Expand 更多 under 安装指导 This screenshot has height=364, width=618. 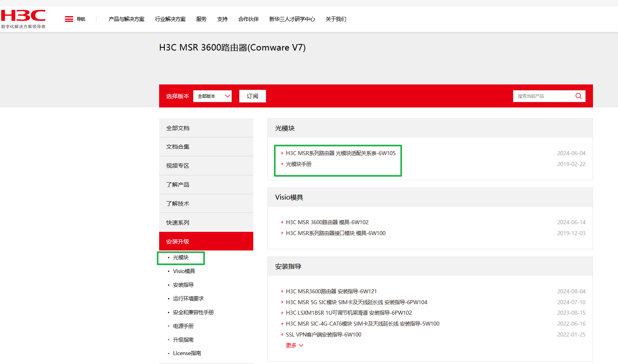tap(294, 345)
